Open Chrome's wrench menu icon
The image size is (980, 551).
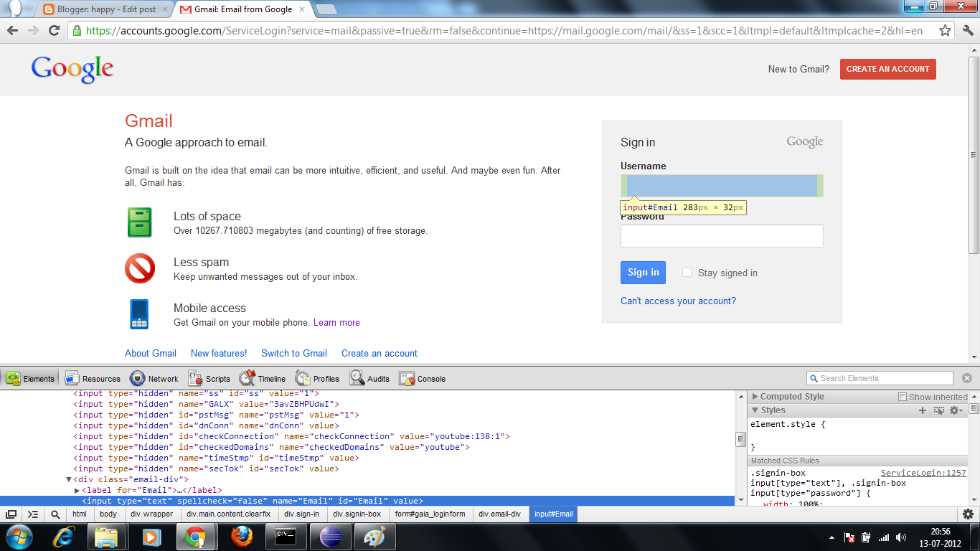[968, 31]
